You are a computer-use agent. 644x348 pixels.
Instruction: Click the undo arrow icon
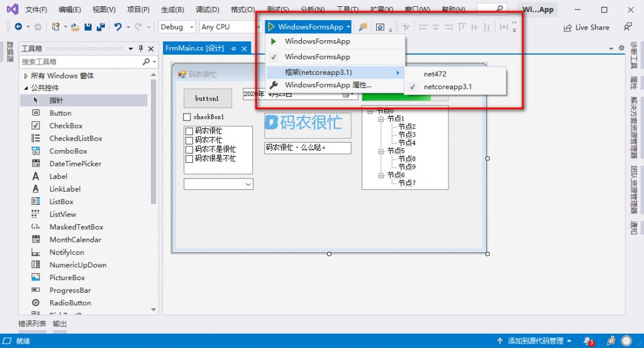(x=118, y=26)
